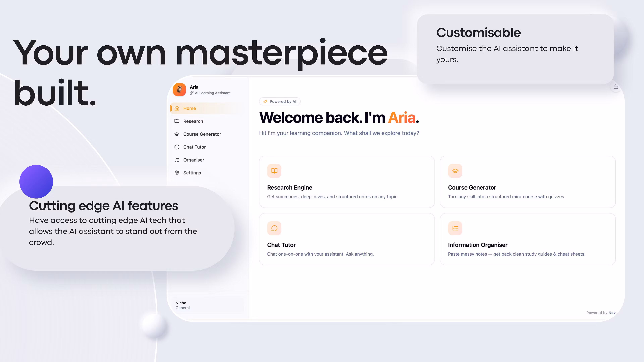
Task: Open the Research page via its book icon
Action: click(177, 121)
